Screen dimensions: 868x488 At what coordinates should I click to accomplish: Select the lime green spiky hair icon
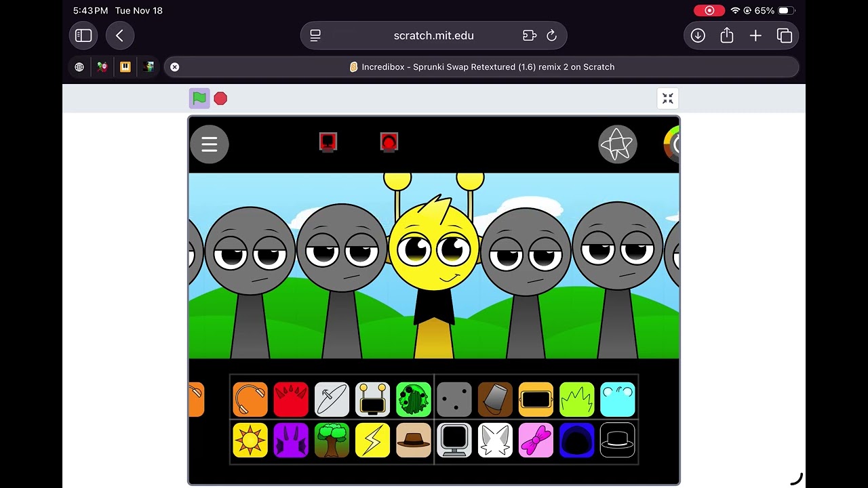(577, 399)
